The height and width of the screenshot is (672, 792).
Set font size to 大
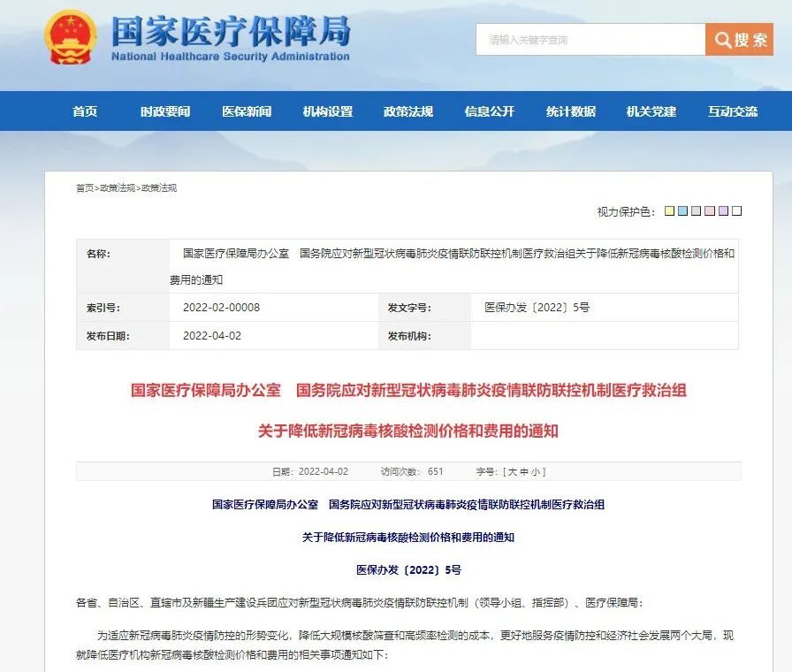(512, 472)
